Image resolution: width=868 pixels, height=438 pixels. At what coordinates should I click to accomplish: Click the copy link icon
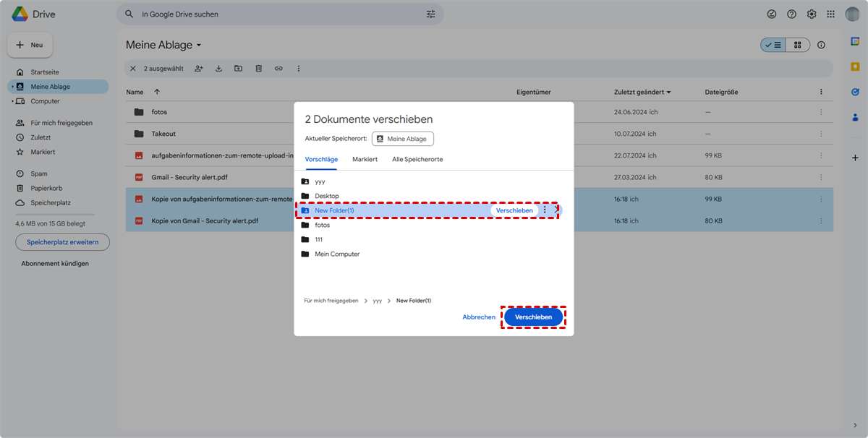(x=278, y=69)
